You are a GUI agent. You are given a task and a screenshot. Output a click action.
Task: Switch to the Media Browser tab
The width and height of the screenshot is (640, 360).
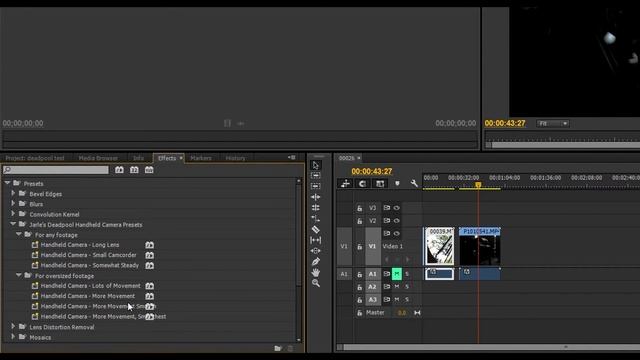pyautogui.click(x=98, y=158)
